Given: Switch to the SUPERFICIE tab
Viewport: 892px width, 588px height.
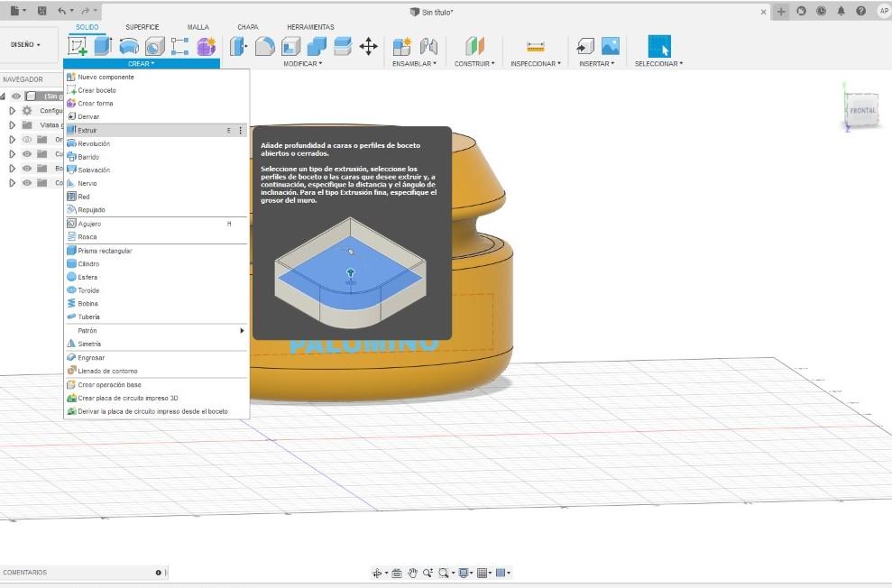Looking at the screenshot, I should coord(143,27).
